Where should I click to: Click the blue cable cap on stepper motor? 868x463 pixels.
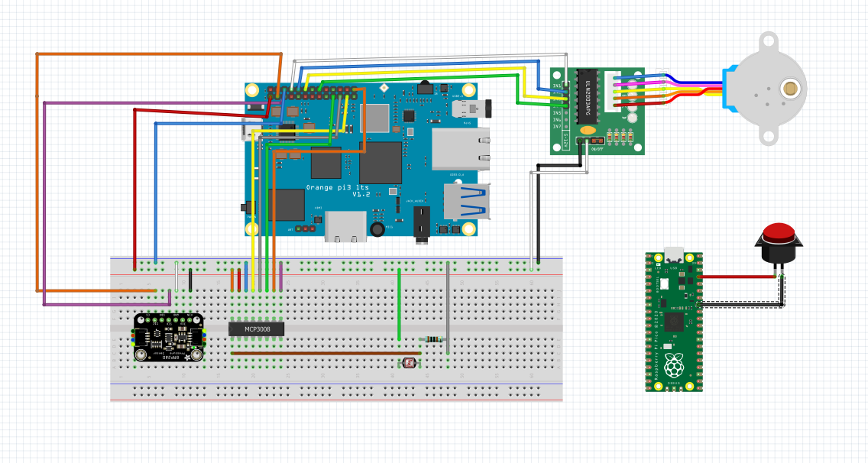[732, 89]
